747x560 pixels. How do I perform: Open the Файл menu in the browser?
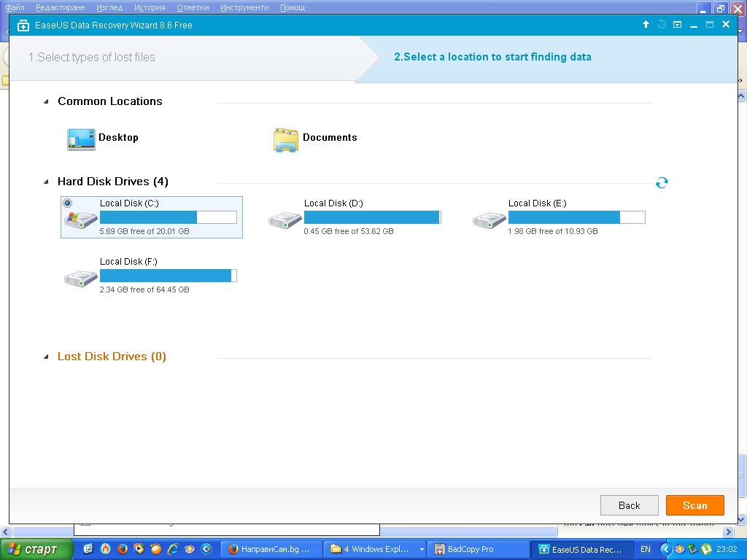tap(15, 7)
